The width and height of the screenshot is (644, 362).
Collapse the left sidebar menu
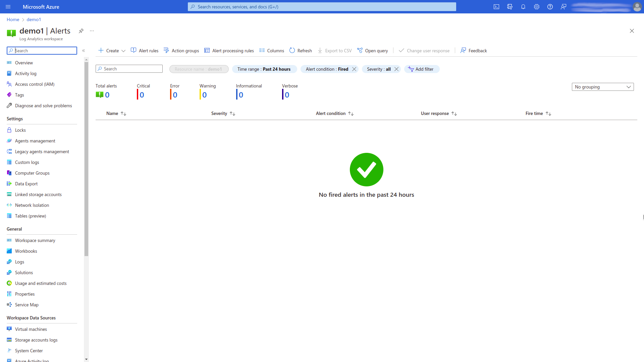84,51
